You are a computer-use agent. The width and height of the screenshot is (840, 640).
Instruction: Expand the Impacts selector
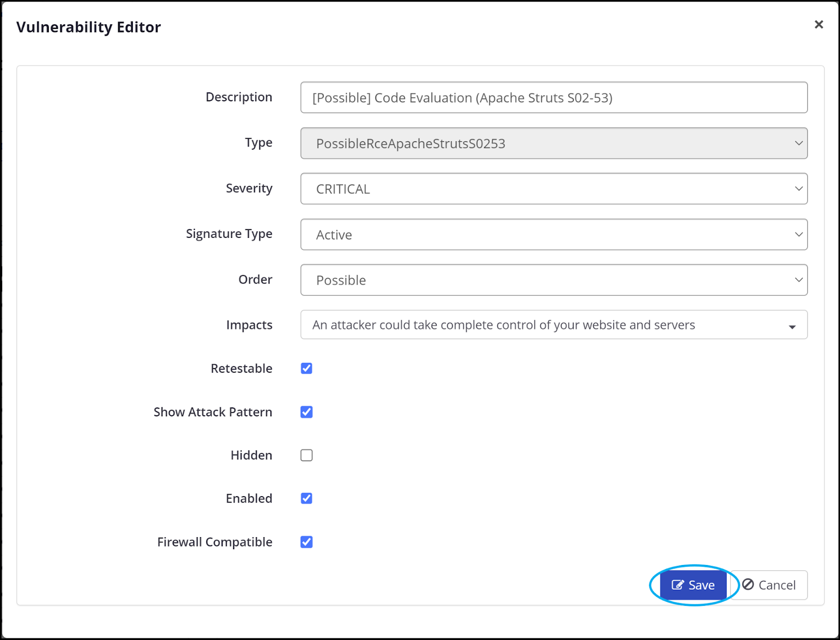pos(554,324)
